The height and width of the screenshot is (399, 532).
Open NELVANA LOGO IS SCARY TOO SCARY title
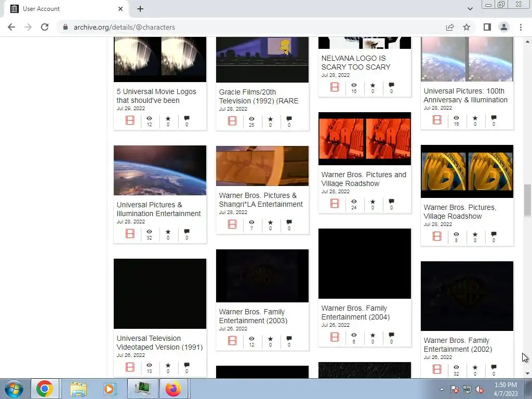pyautogui.click(x=356, y=63)
